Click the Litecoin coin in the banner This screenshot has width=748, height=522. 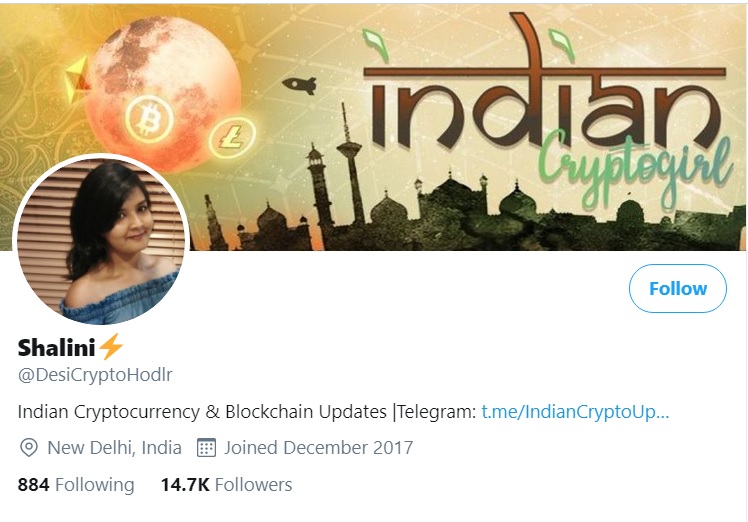[232, 138]
